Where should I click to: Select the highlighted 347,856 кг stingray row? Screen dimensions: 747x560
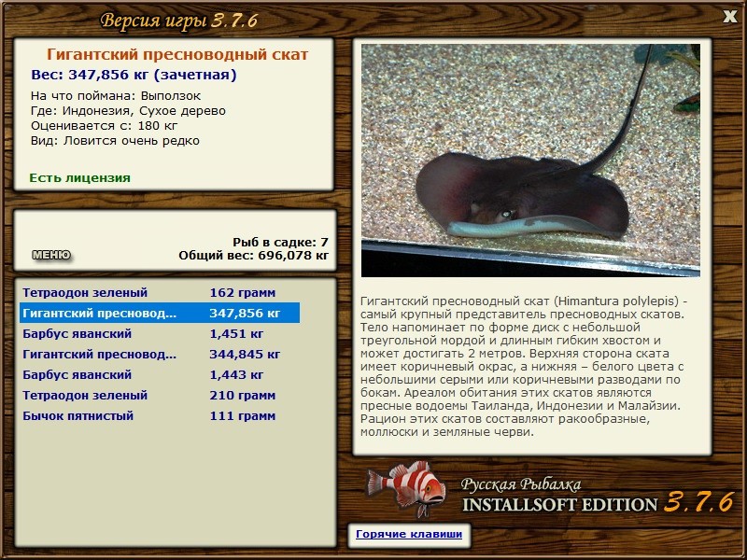(160, 313)
